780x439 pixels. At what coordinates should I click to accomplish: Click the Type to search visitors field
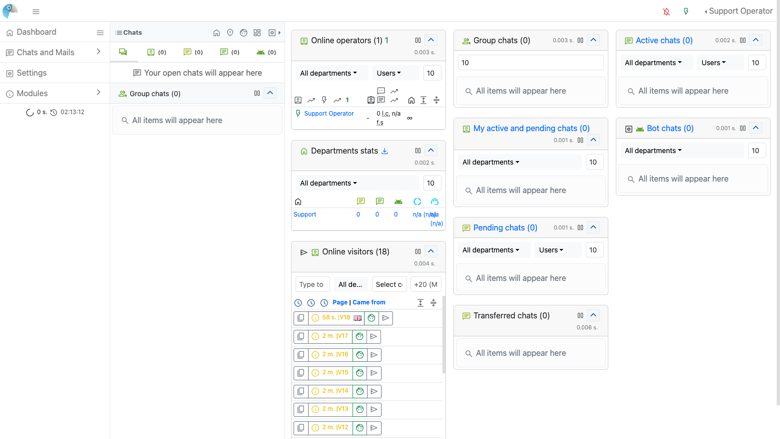coord(312,284)
